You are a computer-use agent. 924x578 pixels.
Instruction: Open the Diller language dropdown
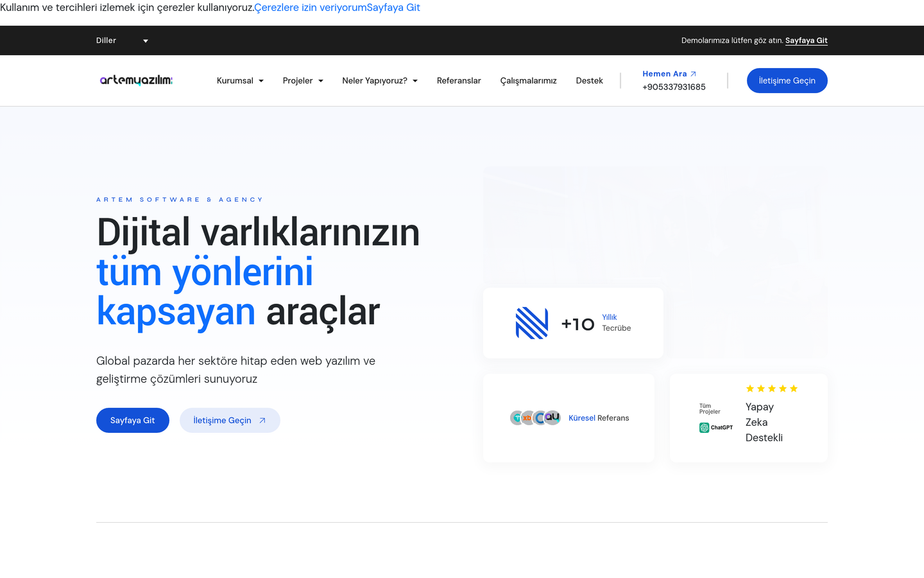coord(122,40)
